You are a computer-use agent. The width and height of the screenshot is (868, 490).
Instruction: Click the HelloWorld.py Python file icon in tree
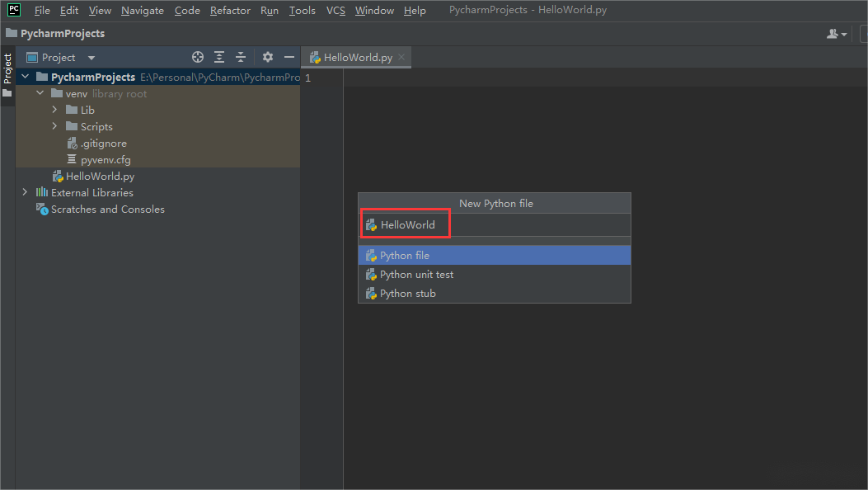(58, 177)
